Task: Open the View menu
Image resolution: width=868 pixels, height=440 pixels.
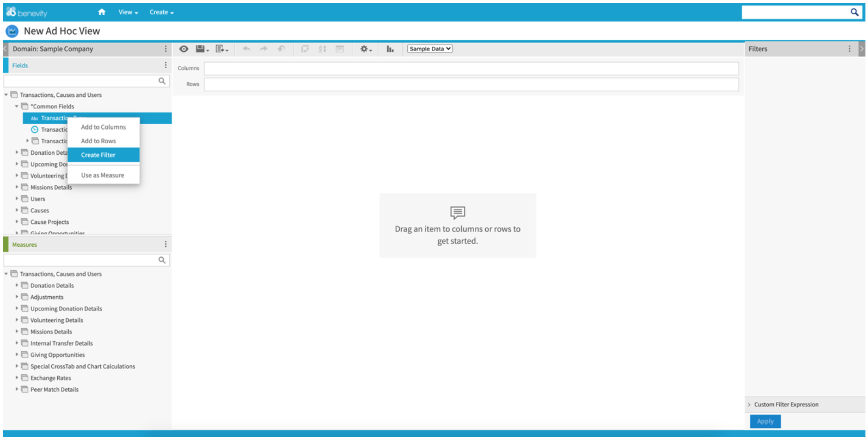Action: (x=128, y=12)
